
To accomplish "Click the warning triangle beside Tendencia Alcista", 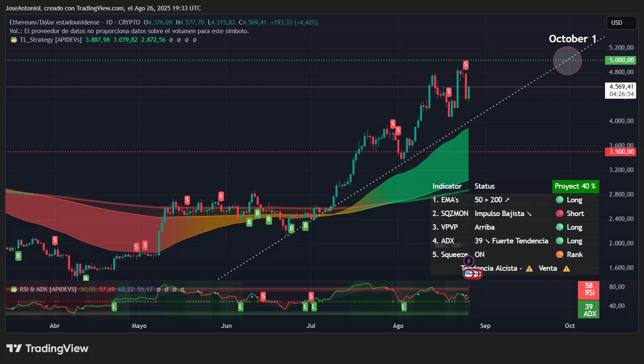I will click(x=529, y=269).
